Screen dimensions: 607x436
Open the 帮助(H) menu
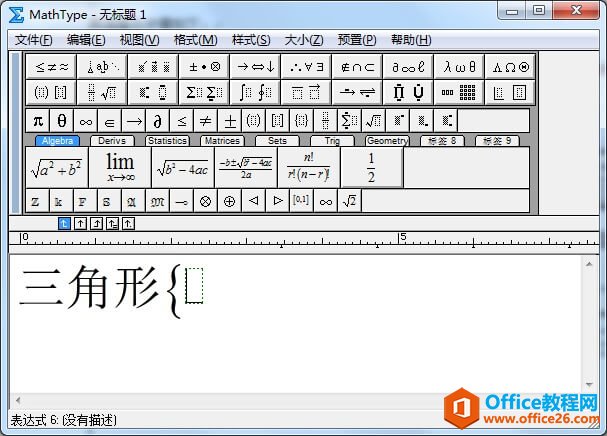[411, 39]
